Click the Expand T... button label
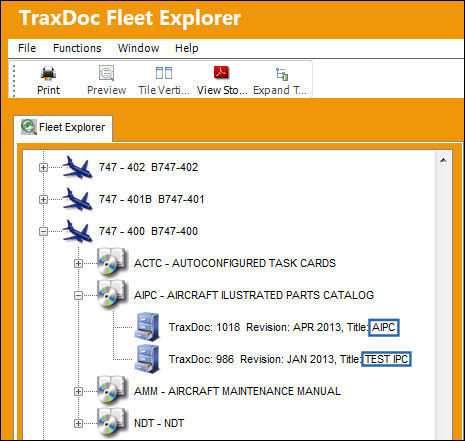The width and height of the screenshot is (465, 441). pos(280,90)
